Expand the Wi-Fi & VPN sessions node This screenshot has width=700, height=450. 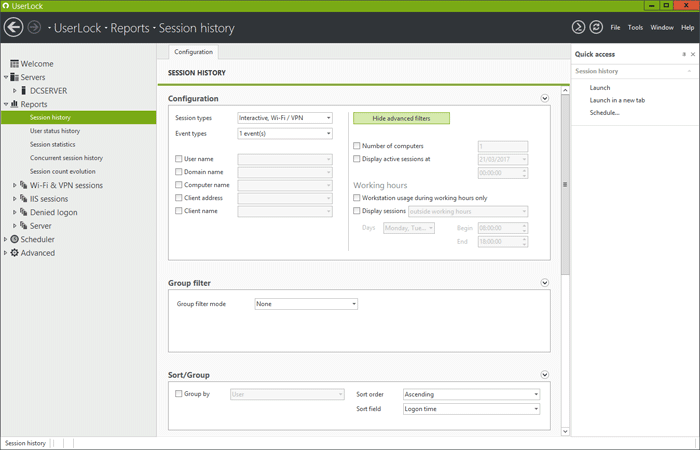pyautogui.click(x=15, y=185)
